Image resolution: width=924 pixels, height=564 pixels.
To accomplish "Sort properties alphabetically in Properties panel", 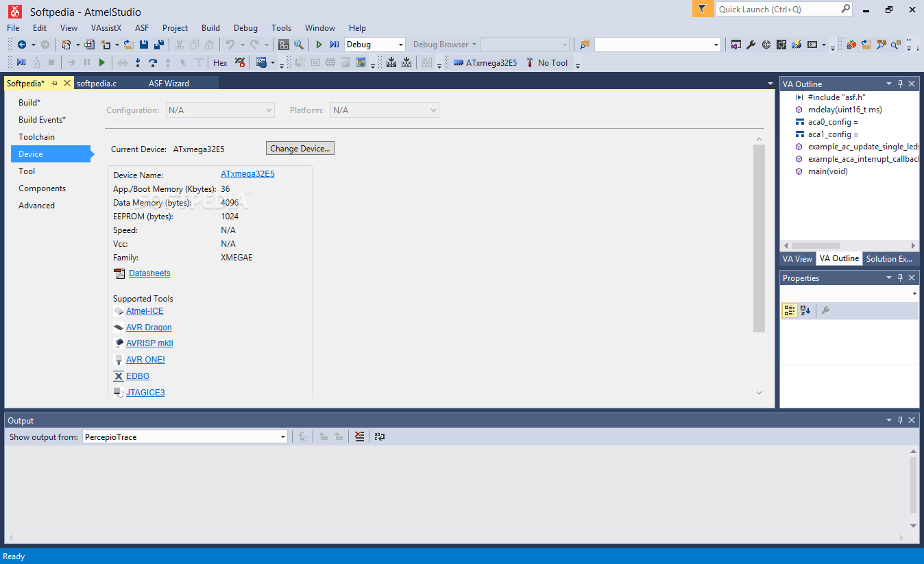I will 805,310.
